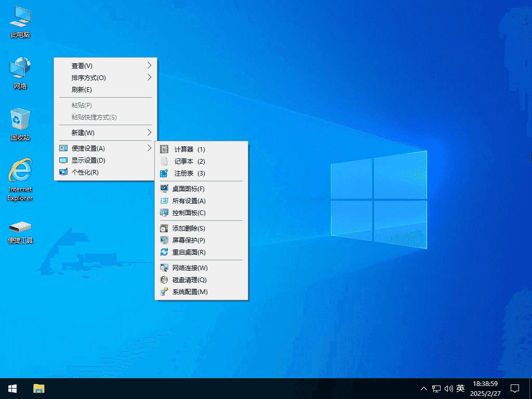Open 所有设置(A) entry
This screenshot has height=399, width=532.
tap(202, 201)
